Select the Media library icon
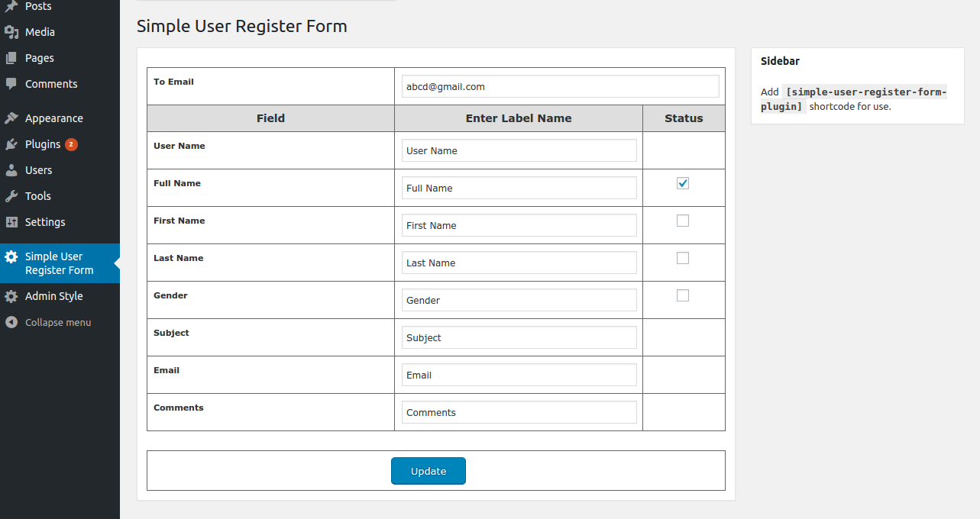This screenshot has height=519, width=980. click(x=12, y=32)
